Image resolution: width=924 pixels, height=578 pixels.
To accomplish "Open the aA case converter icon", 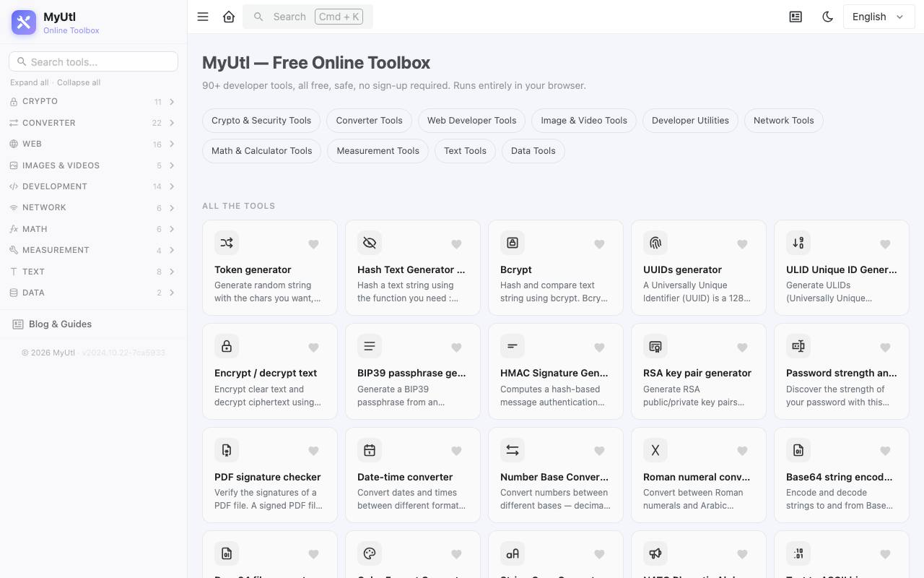I will 513,553.
